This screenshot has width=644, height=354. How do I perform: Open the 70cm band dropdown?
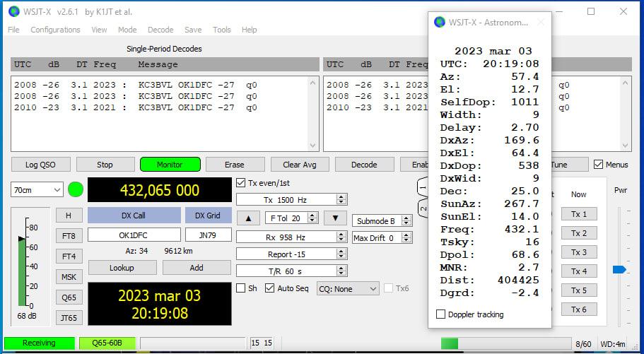37,190
